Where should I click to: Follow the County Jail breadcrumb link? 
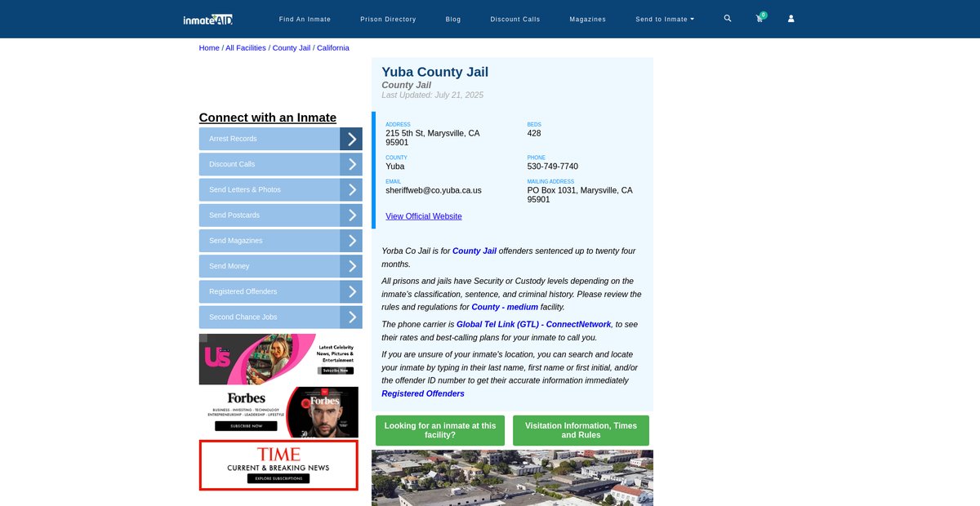(292, 48)
